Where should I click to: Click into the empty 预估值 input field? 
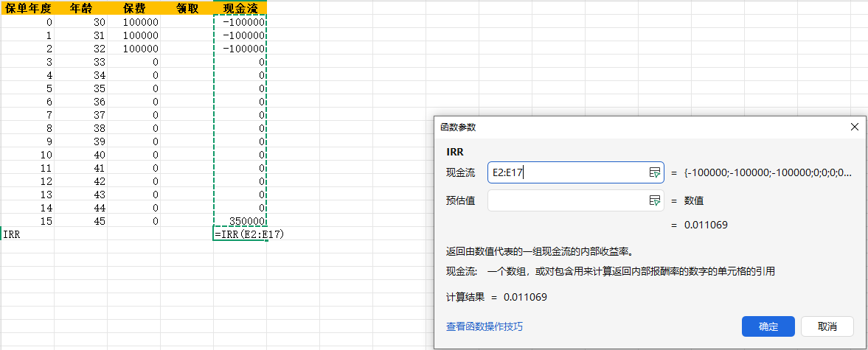pos(566,200)
